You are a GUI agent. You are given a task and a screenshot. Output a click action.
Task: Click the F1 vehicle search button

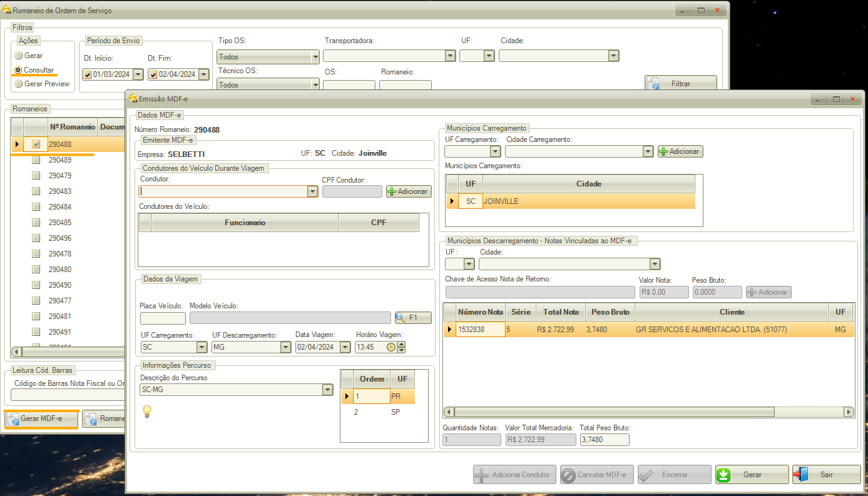click(413, 318)
